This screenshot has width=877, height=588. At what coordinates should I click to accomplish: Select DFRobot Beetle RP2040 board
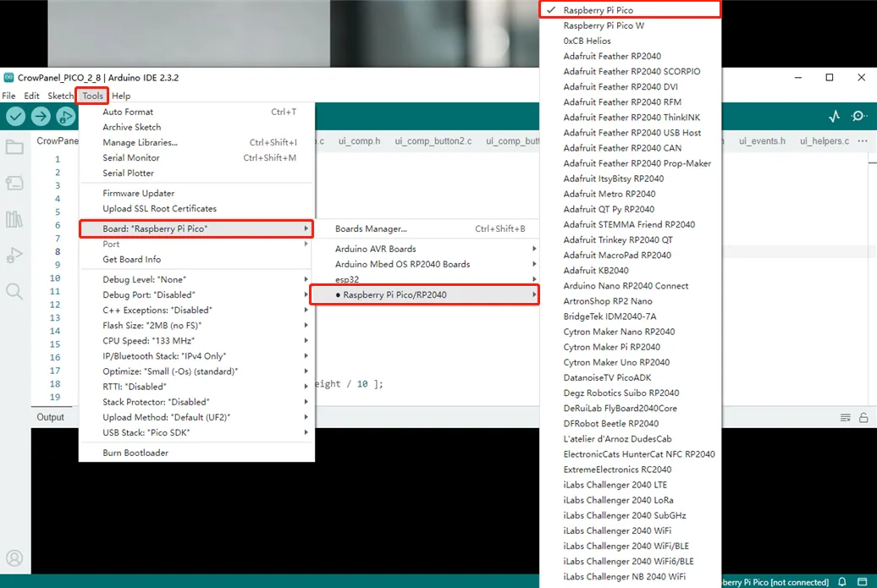[x=630, y=423]
